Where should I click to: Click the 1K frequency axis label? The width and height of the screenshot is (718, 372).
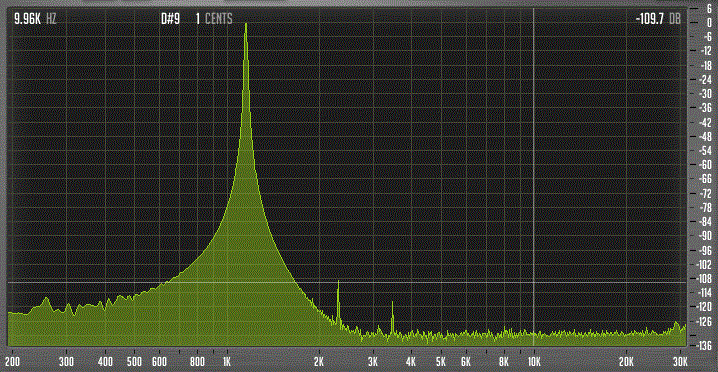(227, 360)
